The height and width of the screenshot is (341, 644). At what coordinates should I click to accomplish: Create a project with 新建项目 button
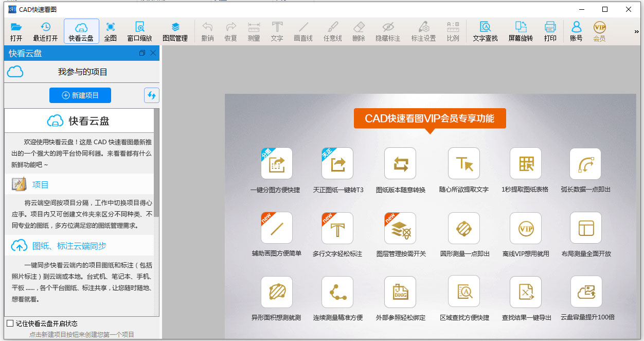click(x=80, y=95)
